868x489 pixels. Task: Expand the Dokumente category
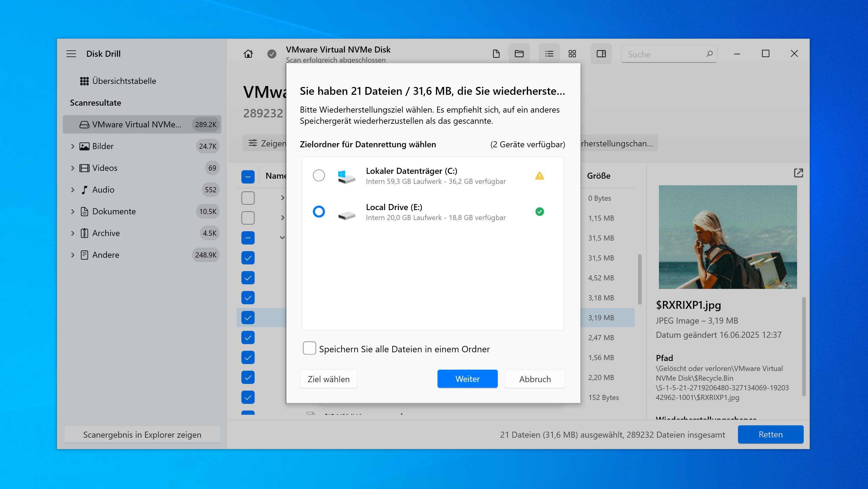tap(72, 211)
